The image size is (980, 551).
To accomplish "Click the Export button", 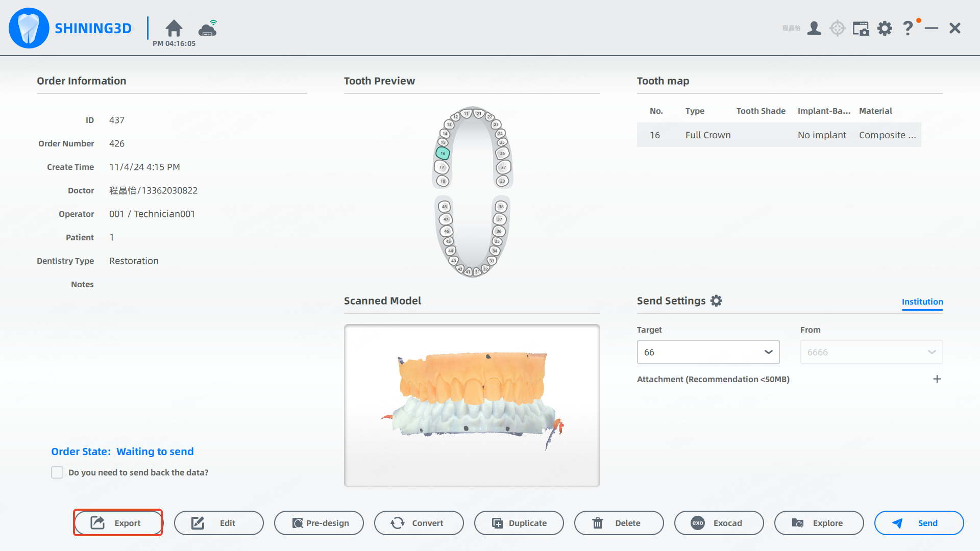I will [x=118, y=523].
